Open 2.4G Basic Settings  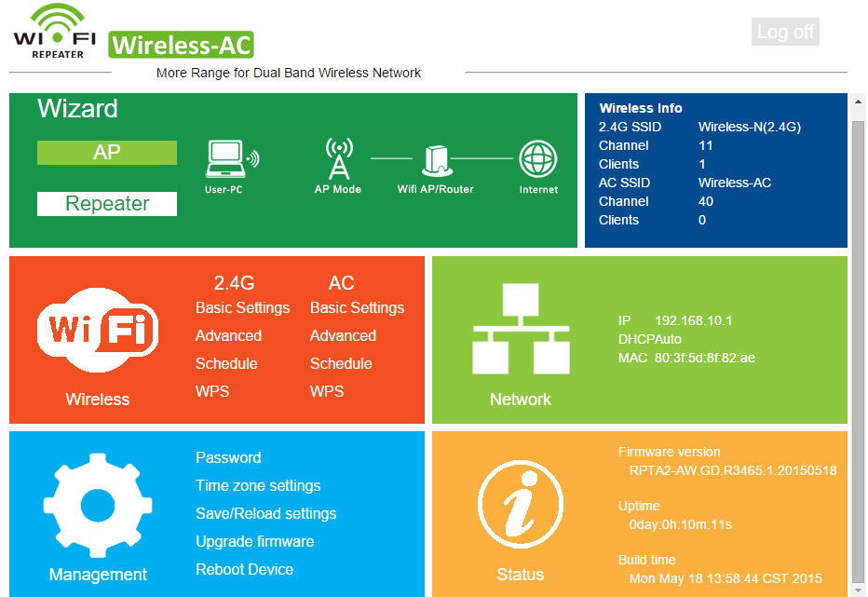pos(242,307)
